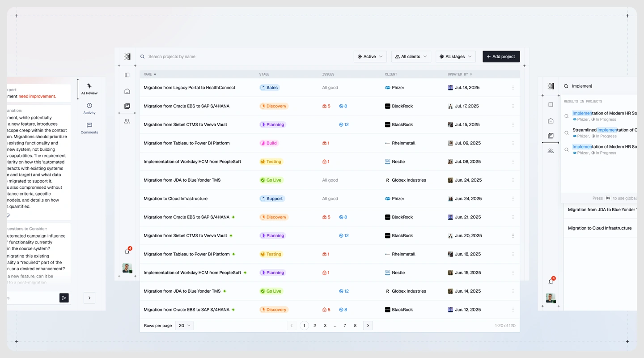Click the Build stage badge

269,143
